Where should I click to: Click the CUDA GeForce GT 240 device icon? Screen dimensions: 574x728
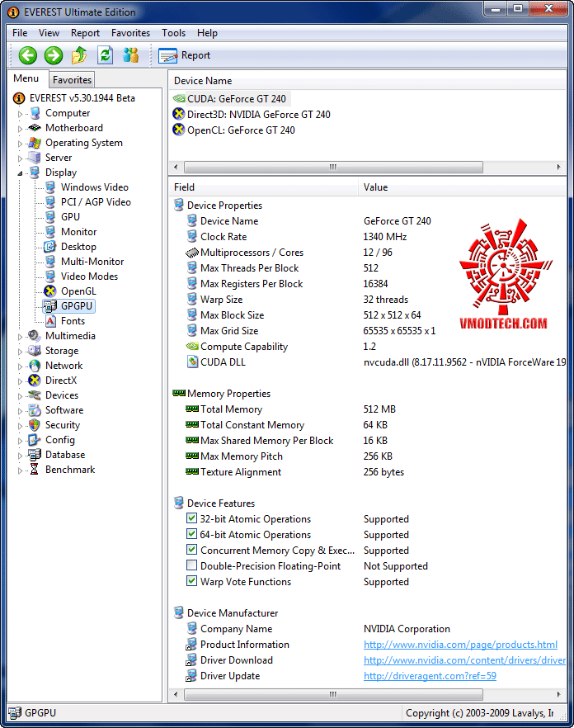click(179, 98)
